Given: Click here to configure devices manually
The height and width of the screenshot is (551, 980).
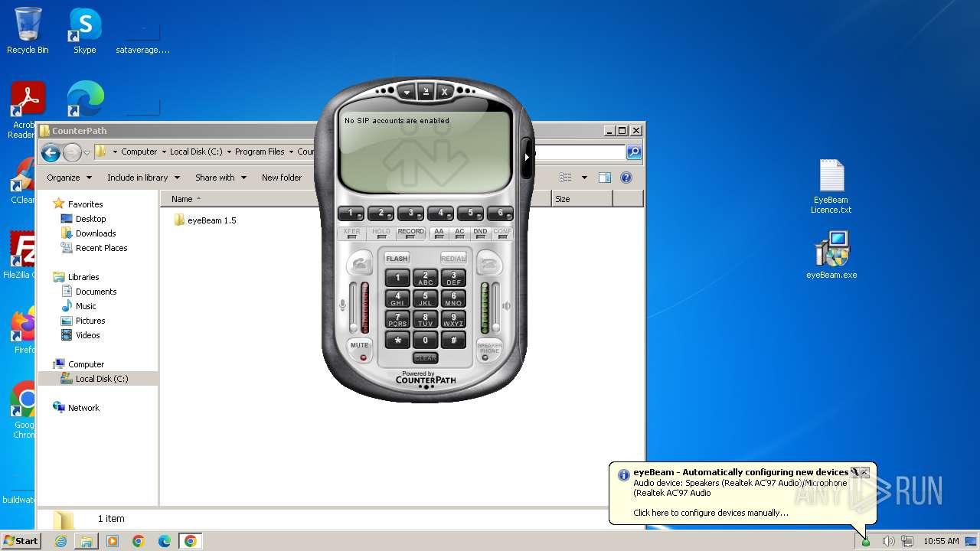Looking at the screenshot, I should (710, 513).
